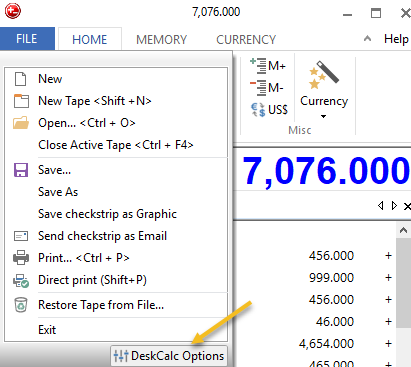This screenshot has height=367, width=411.
Task: Click New Tape page icon
Action: 21,101
